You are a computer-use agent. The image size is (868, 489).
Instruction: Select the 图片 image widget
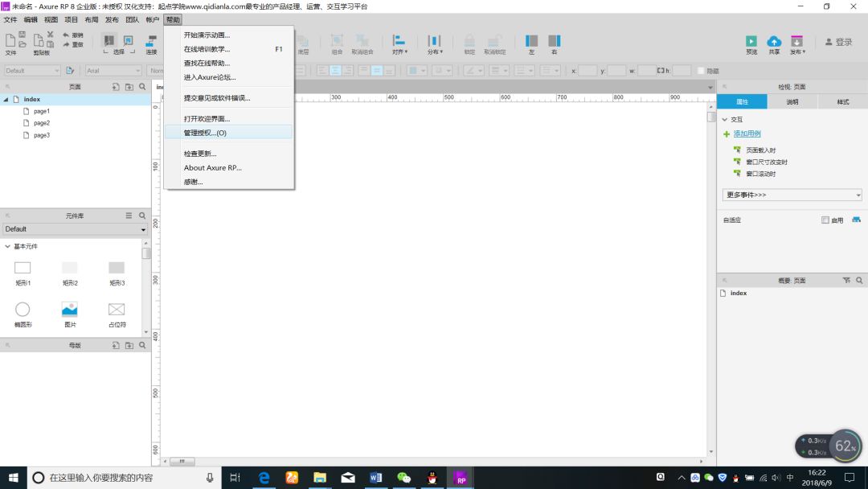pyautogui.click(x=70, y=310)
